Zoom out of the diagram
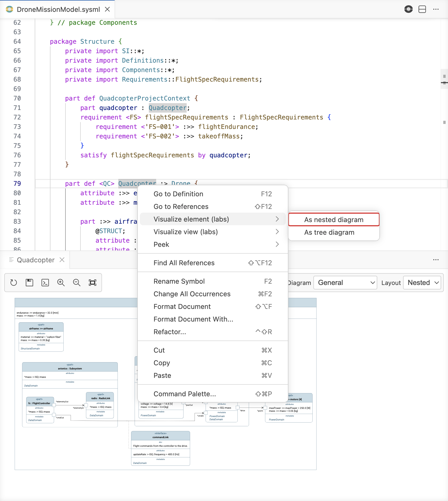Viewport: 448px width, 501px height. tap(77, 283)
